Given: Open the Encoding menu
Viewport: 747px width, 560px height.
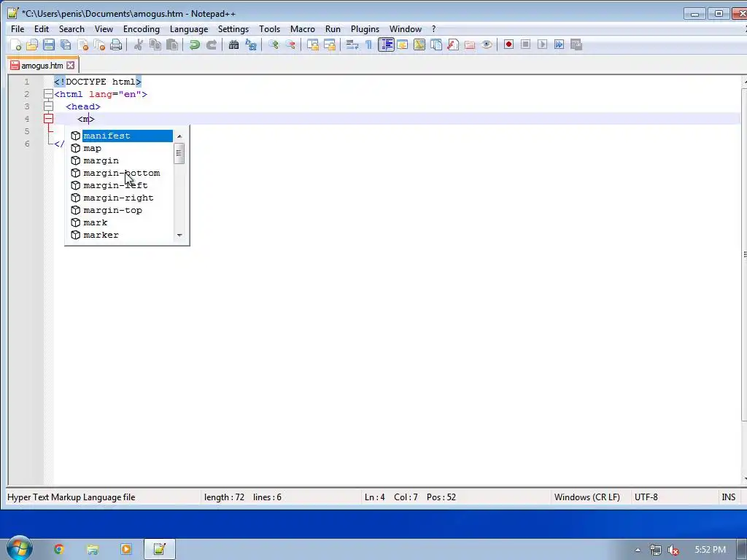Looking at the screenshot, I should point(142,29).
